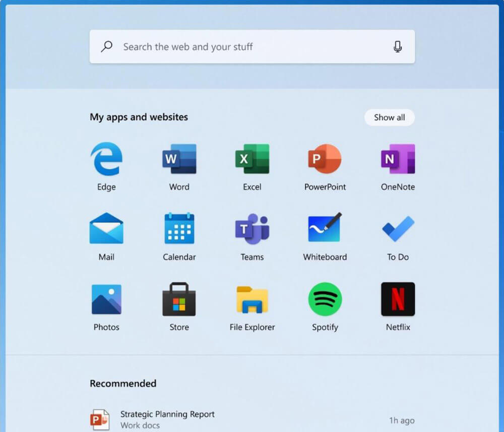The height and width of the screenshot is (432, 504).
Task: Click the Show all button
Action: point(389,117)
